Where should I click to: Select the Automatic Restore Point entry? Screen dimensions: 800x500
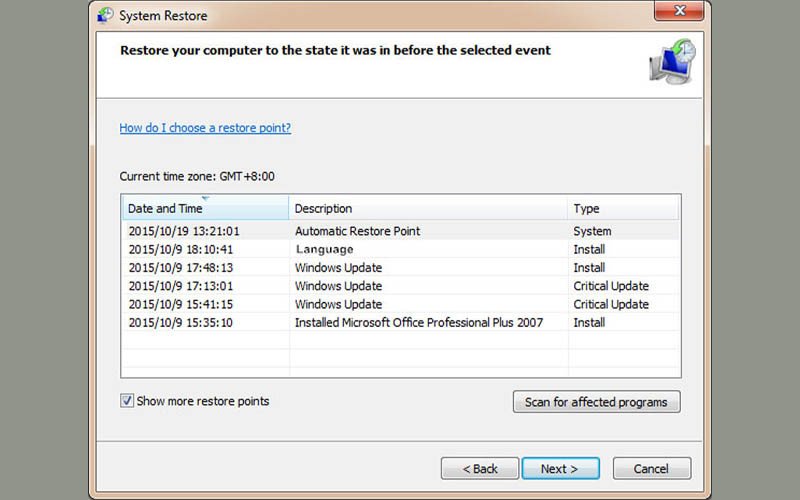click(357, 231)
